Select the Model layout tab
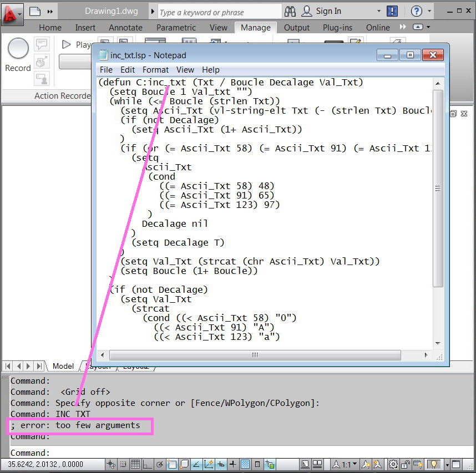Image resolution: width=476 pixels, height=473 pixels. (63, 366)
